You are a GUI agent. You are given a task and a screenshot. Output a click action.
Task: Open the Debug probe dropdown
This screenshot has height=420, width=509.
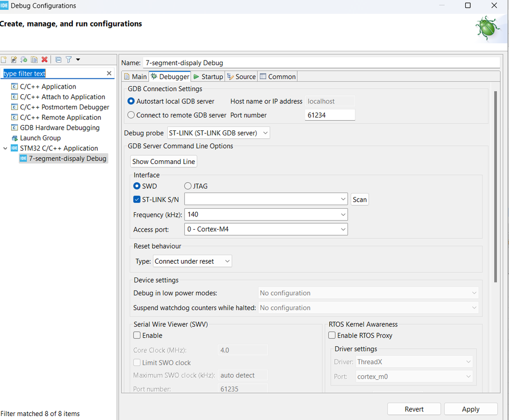(219, 133)
